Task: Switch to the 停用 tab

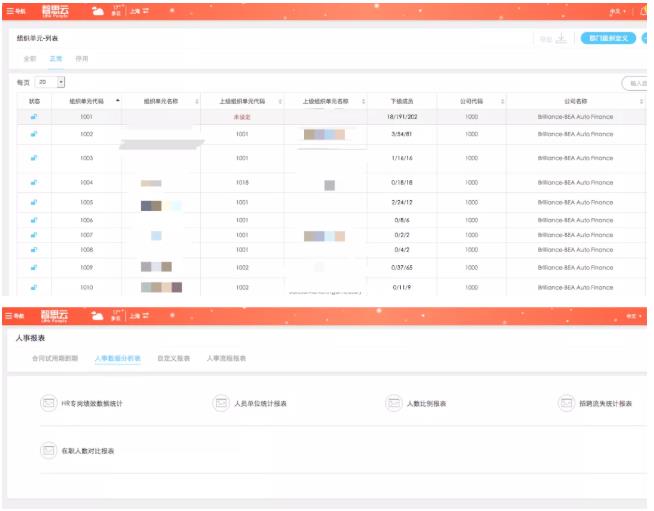Action: tap(82, 59)
